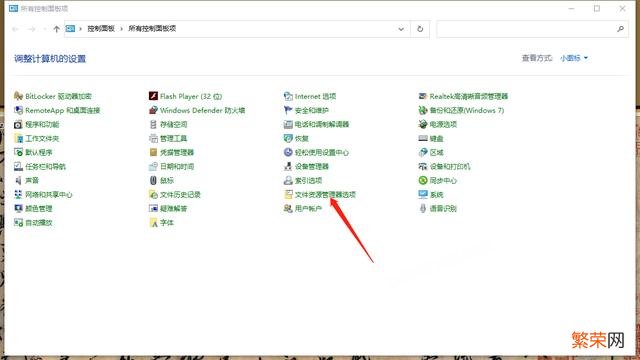Expand the 小图标 view-by dropdown

point(574,58)
